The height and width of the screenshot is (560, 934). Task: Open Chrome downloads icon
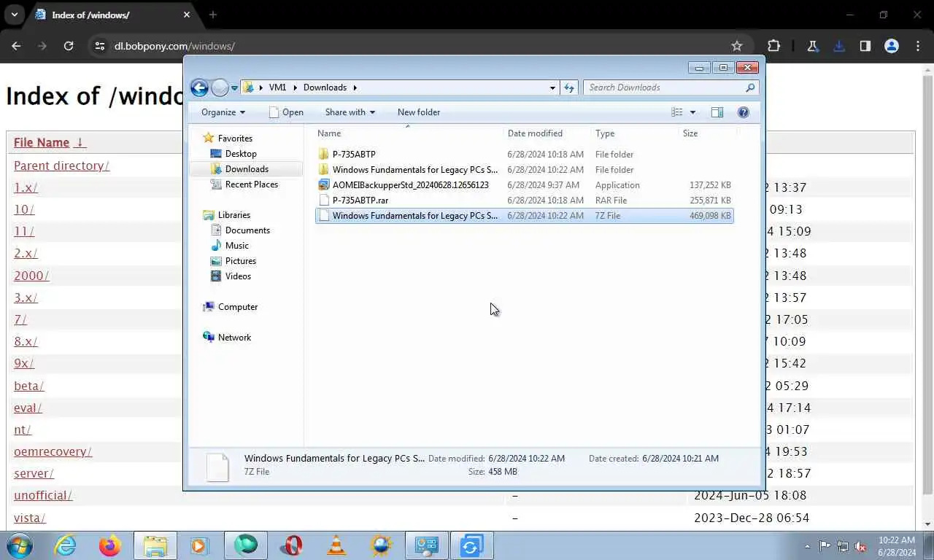[x=839, y=46]
